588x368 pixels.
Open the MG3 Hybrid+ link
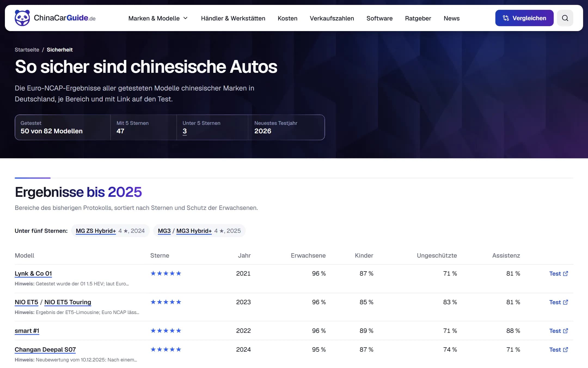pos(194,231)
